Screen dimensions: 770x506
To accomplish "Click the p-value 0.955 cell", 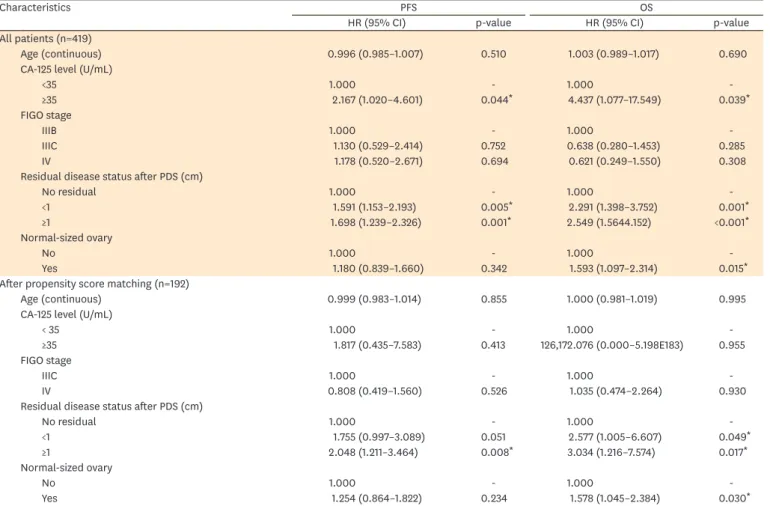I will pyautogui.click(x=732, y=345).
